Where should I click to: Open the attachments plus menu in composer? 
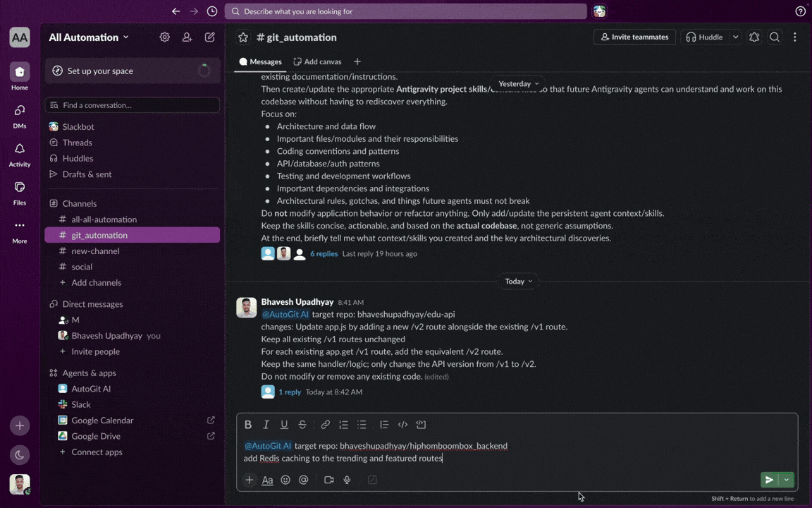[249, 480]
